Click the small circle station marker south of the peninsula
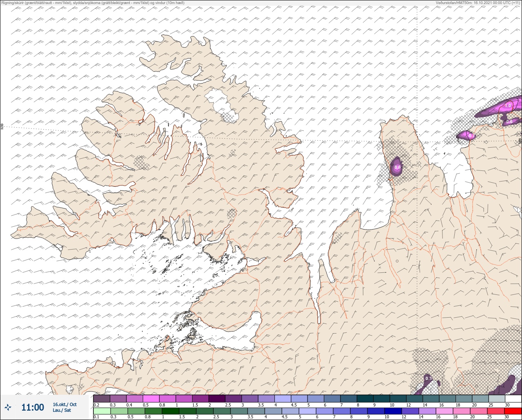The height and width of the screenshot is (420, 522). 397,261
